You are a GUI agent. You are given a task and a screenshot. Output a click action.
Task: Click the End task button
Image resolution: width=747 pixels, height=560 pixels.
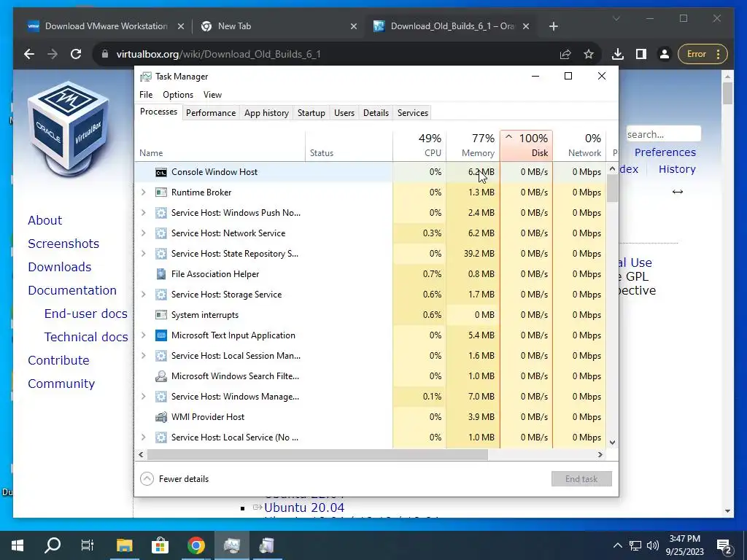coord(581,479)
